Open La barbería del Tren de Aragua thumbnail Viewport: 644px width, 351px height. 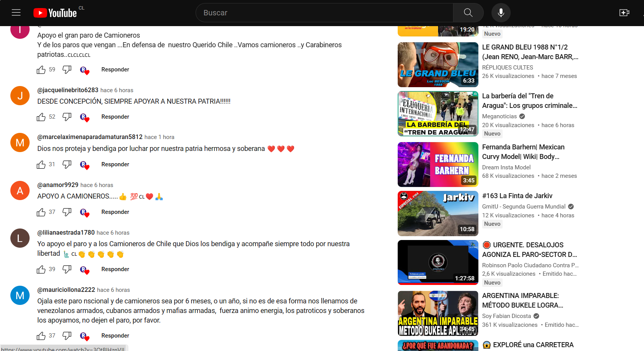438,114
